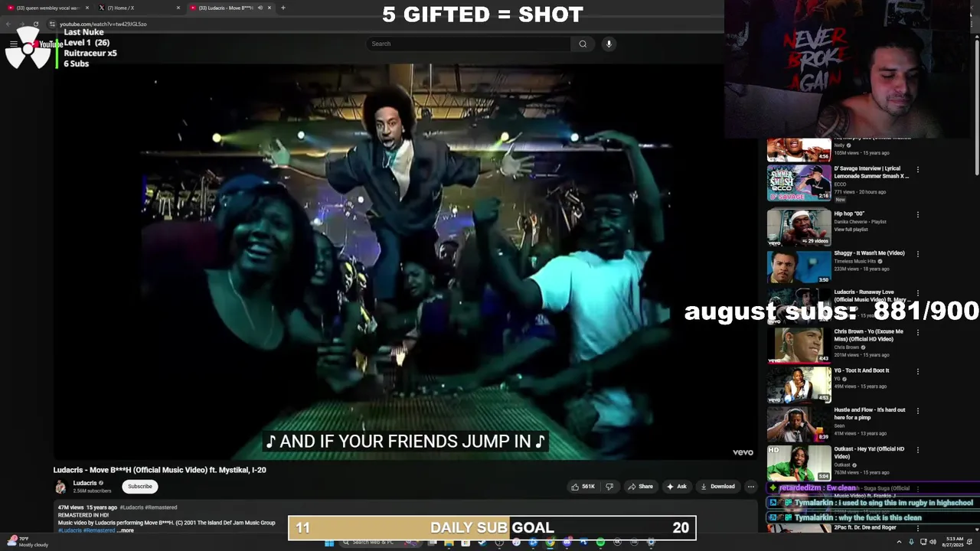
Task: Open options menu for Ludacris Runaway Love
Action: pyautogui.click(x=917, y=292)
